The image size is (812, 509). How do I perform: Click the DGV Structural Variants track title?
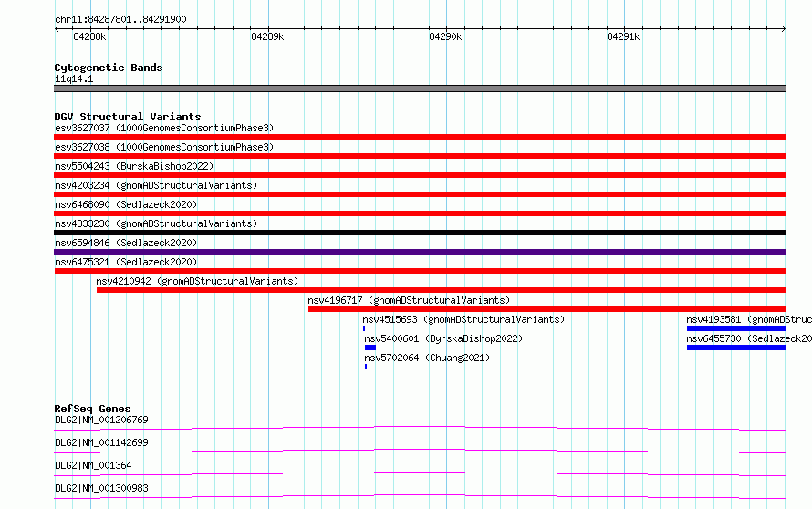click(x=128, y=117)
